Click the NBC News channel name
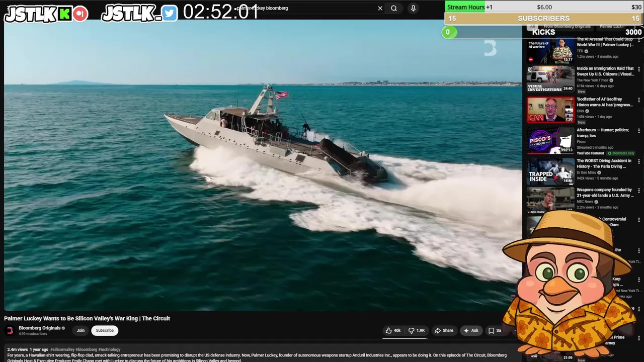This screenshot has width=644, height=362. (585, 202)
